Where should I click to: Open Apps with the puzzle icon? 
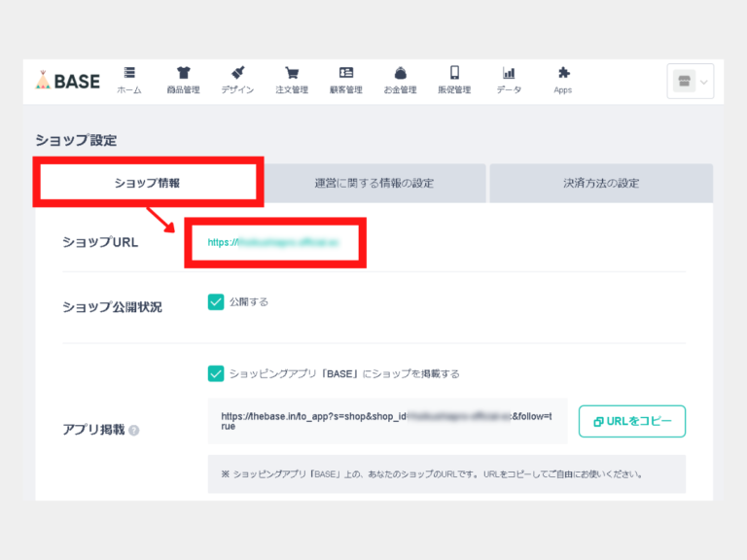pyautogui.click(x=563, y=81)
